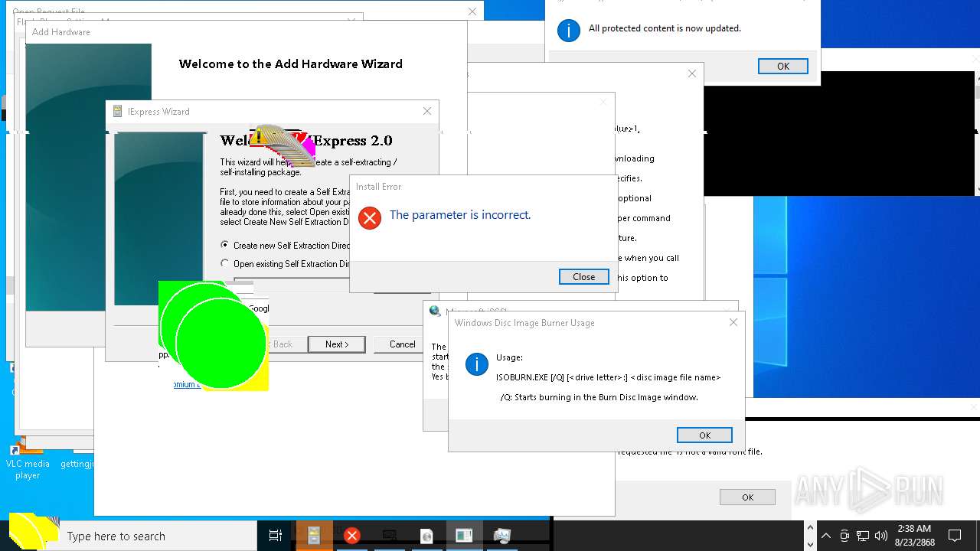Click the taskbar clock showing 2:38 AM
Viewport: 980px width, 551px height.
(x=915, y=536)
